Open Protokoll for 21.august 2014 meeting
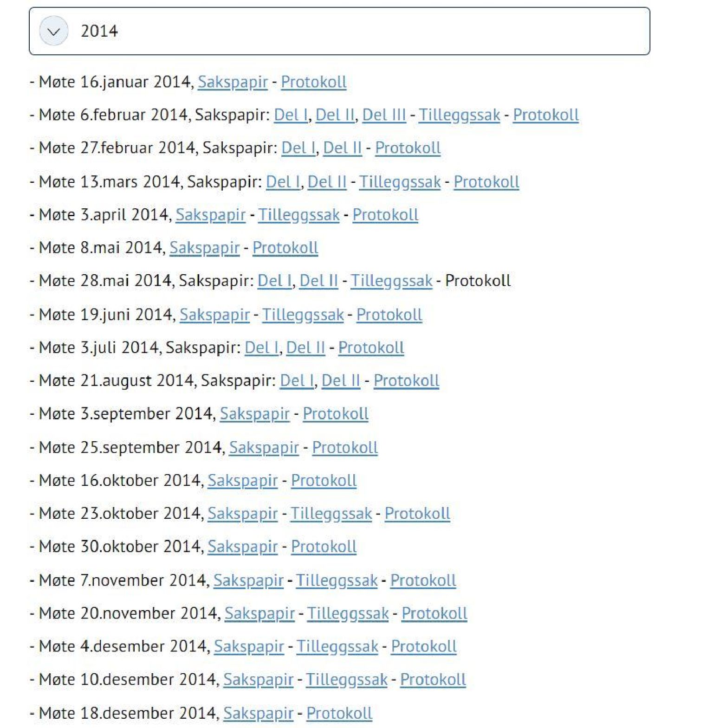Image resolution: width=713 pixels, height=728 pixels. point(406,380)
